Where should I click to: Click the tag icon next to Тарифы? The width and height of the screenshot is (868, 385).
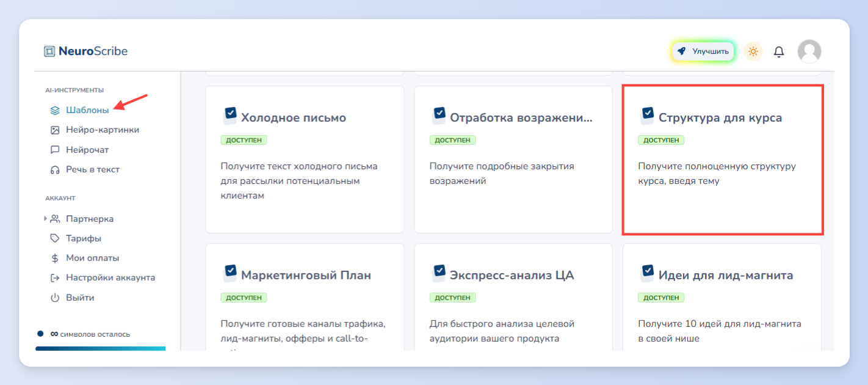55,238
